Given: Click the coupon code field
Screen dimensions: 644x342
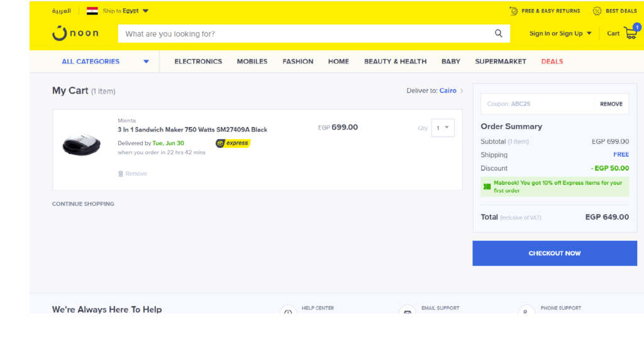Looking at the screenshot, I should point(537,104).
